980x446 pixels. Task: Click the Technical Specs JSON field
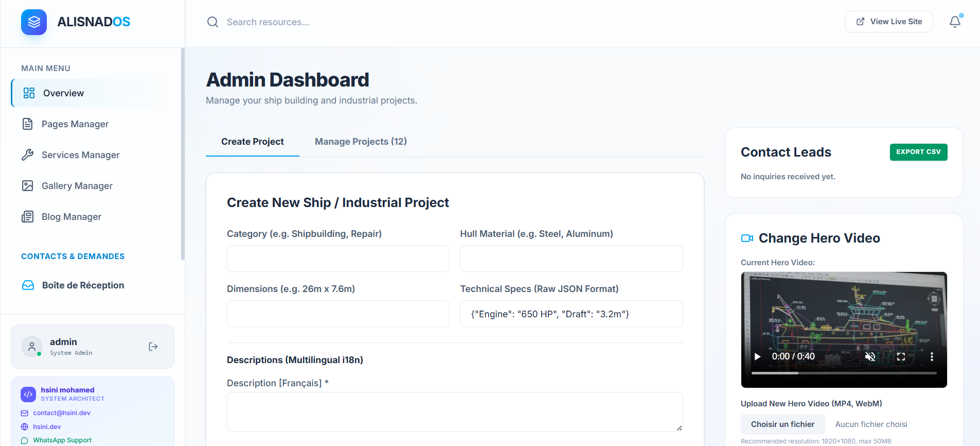click(x=571, y=314)
